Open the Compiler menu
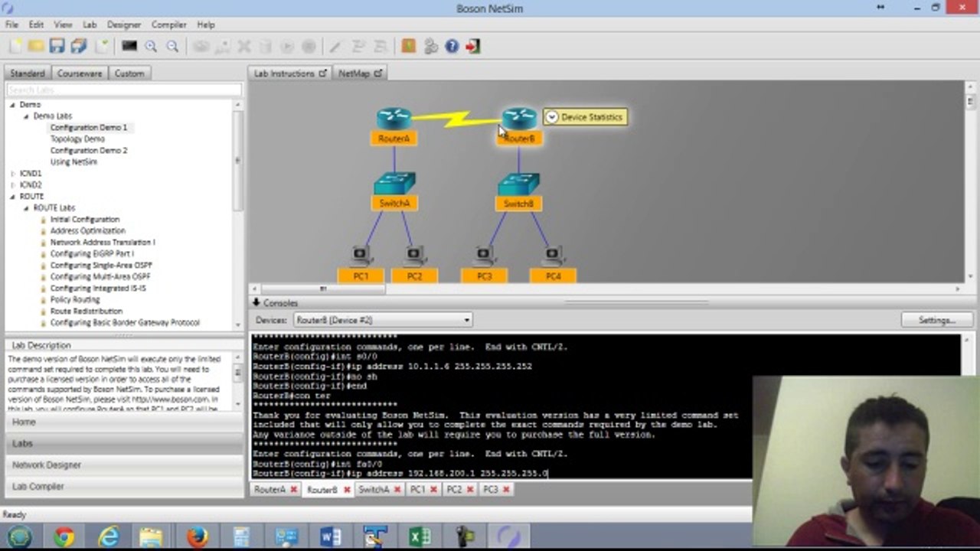 [x=169, y=24]
